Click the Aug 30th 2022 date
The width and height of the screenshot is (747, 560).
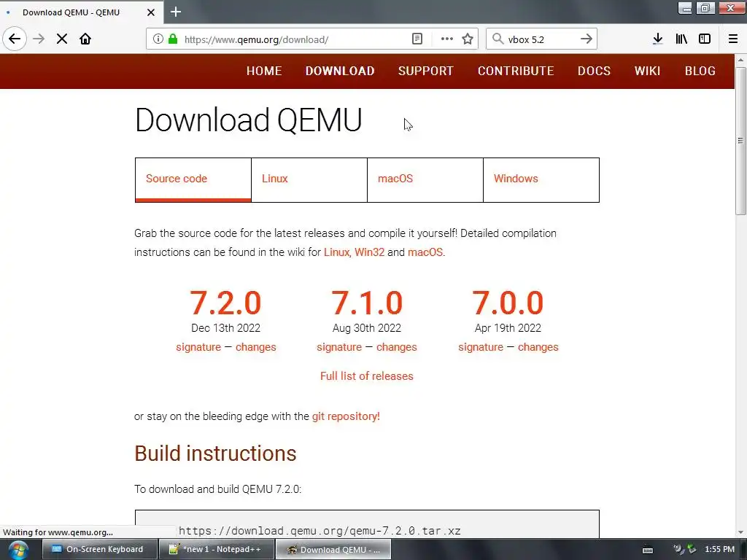pyautogui.click(x=367, y=328)
